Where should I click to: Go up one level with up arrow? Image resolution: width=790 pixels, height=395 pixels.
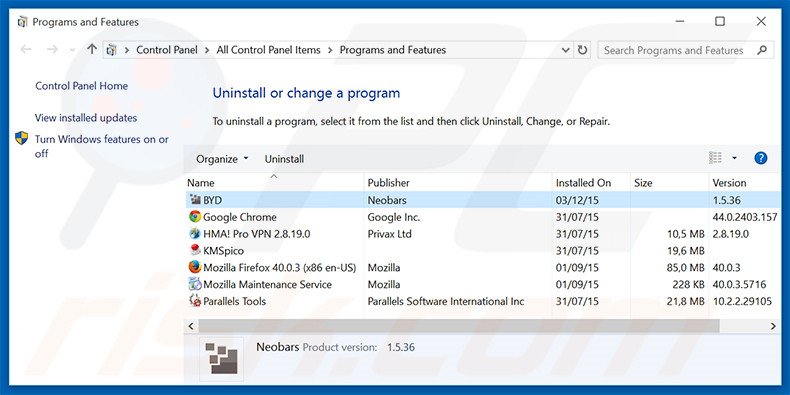pos(92,49)
